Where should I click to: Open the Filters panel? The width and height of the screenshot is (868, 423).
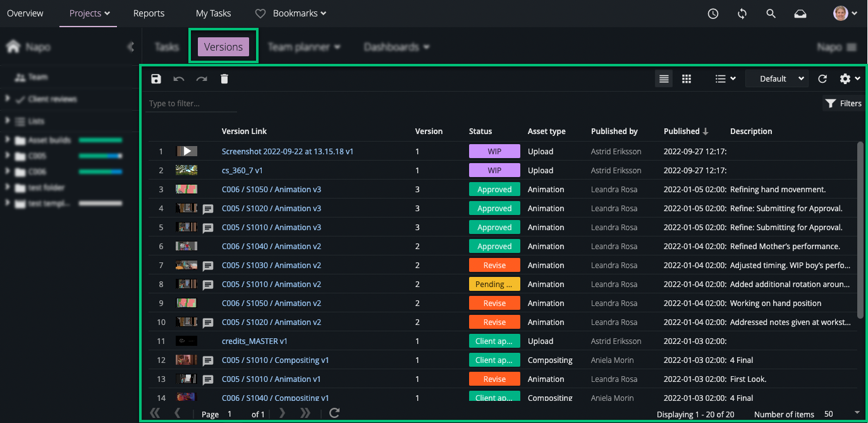click(x=843, y=103)
